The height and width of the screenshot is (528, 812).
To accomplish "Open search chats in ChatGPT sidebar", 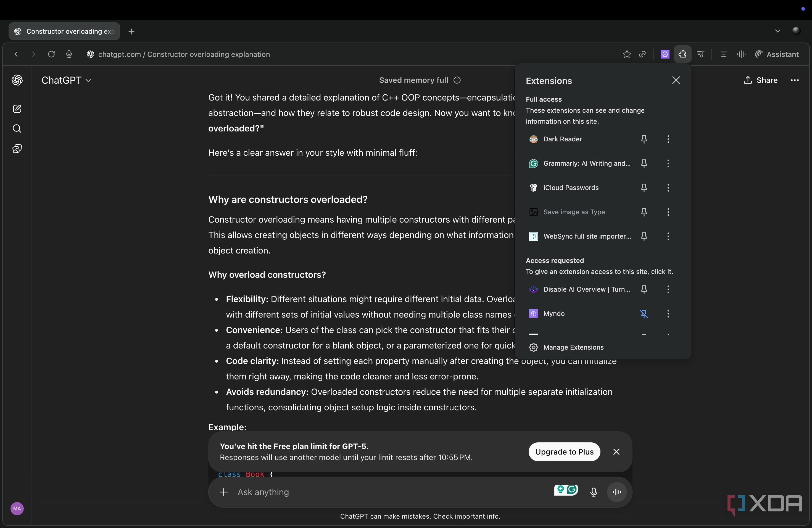I will tap(17, 129).
